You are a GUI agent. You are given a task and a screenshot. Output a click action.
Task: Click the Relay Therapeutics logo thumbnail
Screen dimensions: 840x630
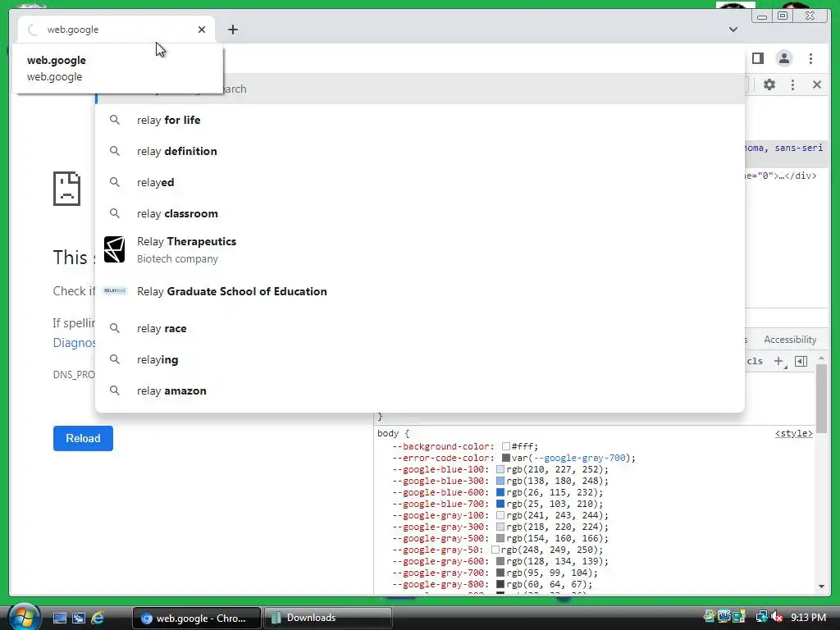[114, 249]
